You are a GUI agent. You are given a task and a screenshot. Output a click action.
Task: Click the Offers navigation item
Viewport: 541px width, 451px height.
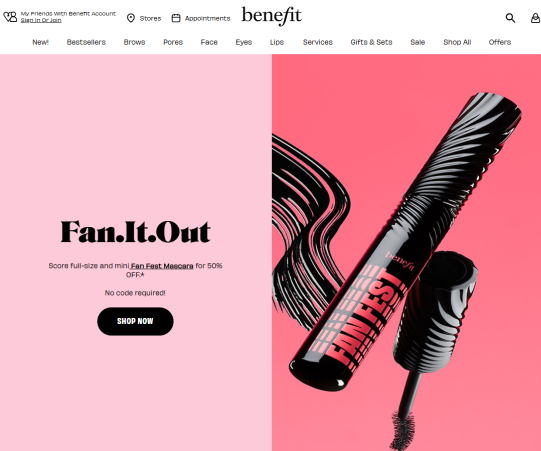pyautogui.click(x=500, y=42)
